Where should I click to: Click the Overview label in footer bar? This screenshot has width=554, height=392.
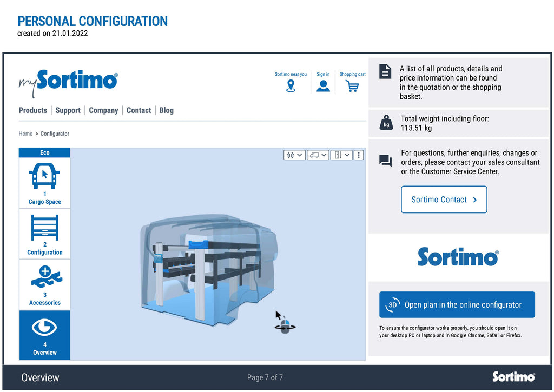(x=40, y=377)
